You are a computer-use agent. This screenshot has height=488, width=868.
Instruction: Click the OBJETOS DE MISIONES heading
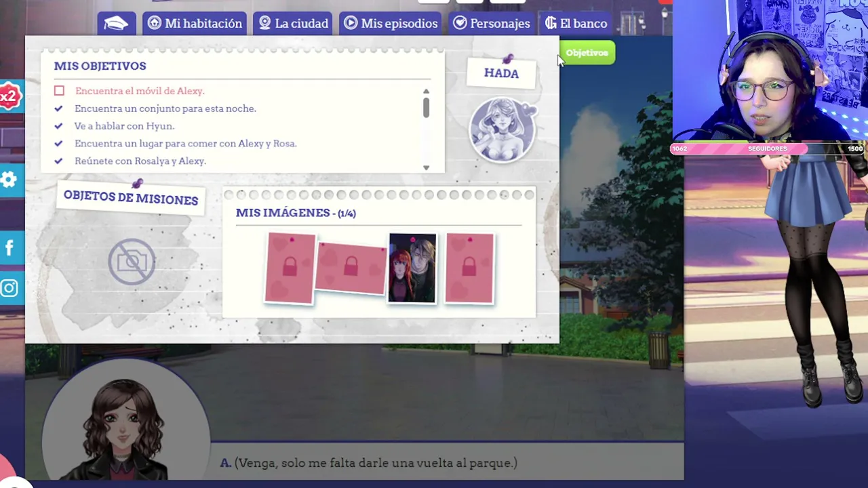131,198
